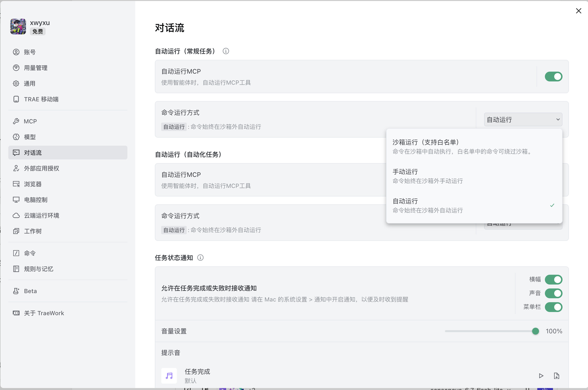588x390 pixels.
Task: Click the About TraeWork icon
Action: click(x=16, y=313)
